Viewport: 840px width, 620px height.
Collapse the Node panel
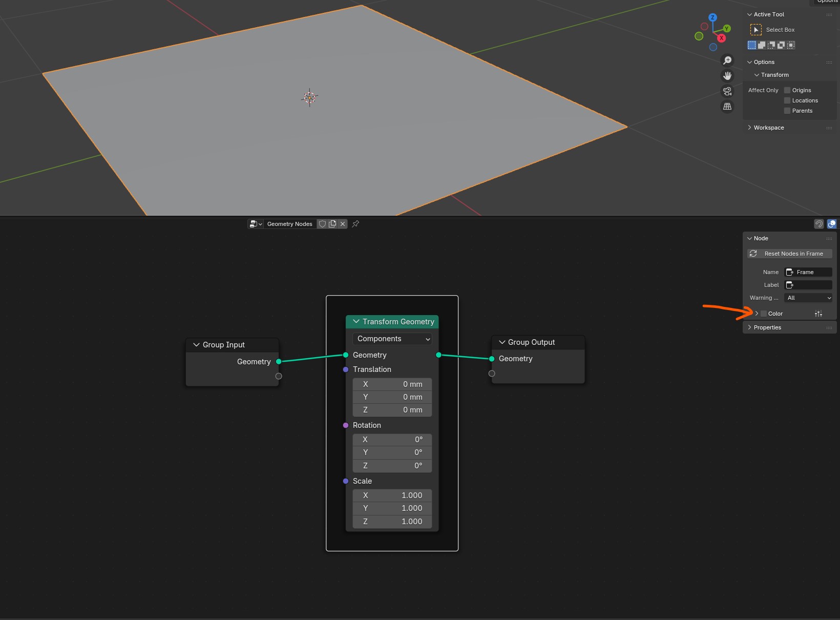750,238
